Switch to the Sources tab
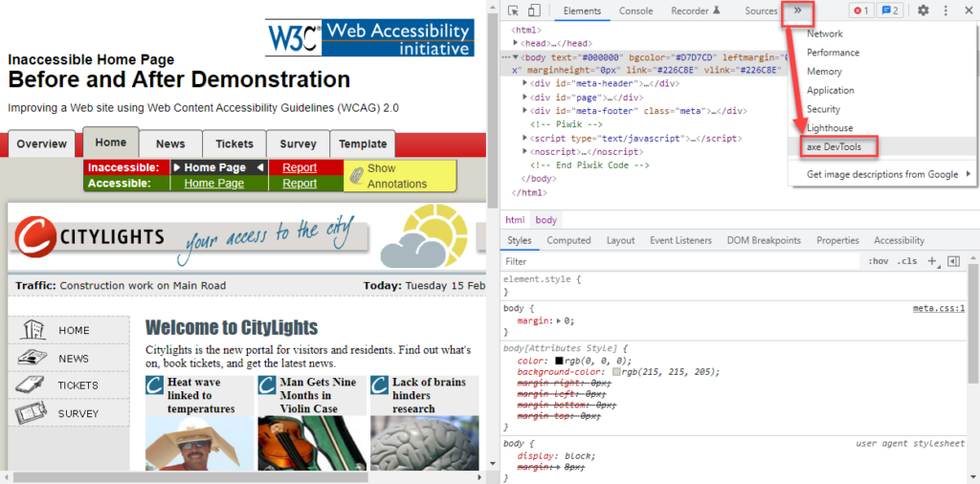The image size is (980, 484). [761, 11]
